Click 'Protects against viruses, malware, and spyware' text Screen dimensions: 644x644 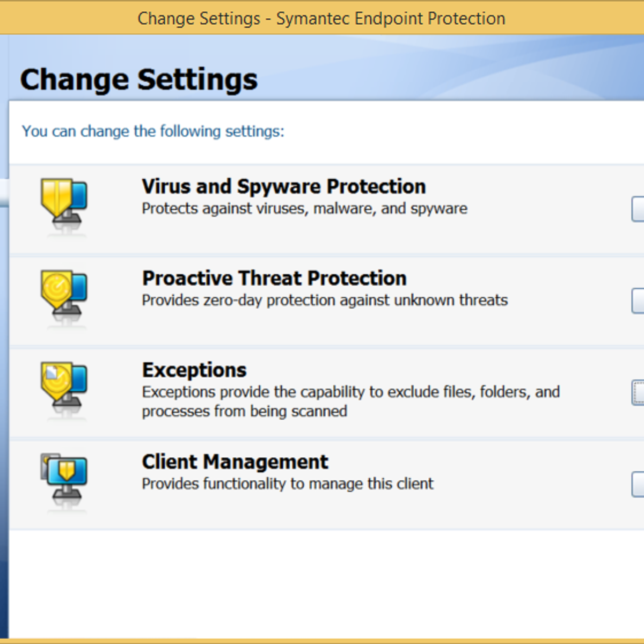[x=304, y=209]
